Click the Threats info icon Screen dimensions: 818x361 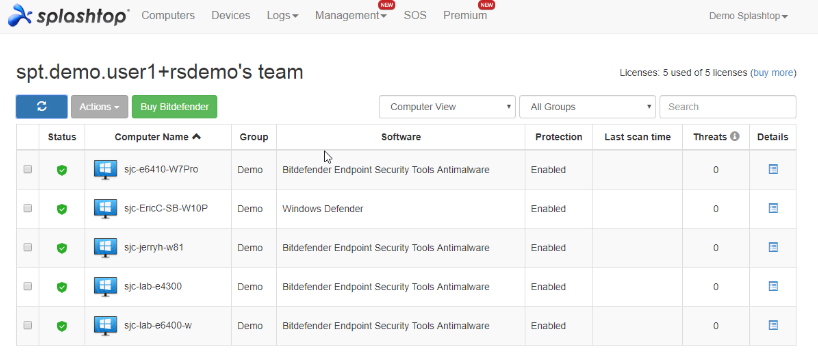tap(735, 137)
